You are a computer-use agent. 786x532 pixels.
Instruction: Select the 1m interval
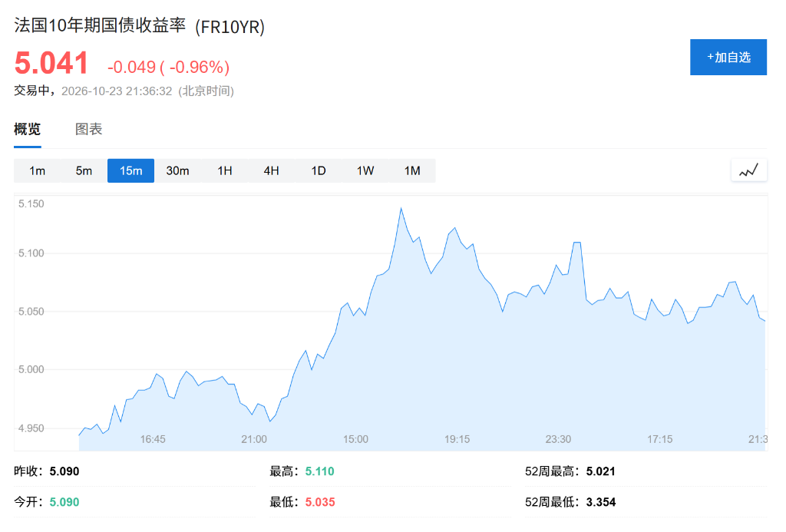[37, 170]
